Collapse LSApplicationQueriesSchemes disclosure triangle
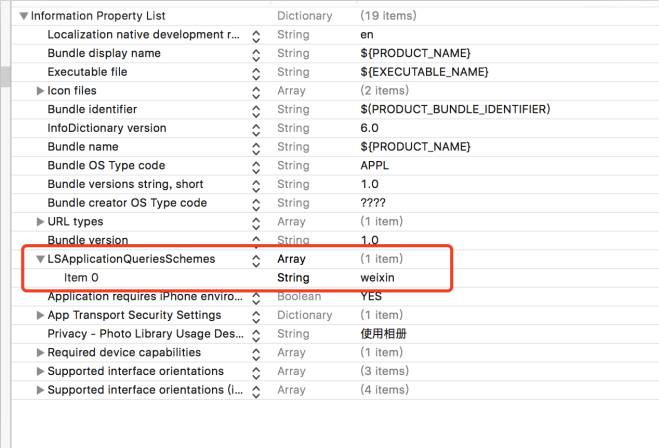The image size is (659, 448). point(40,259)
